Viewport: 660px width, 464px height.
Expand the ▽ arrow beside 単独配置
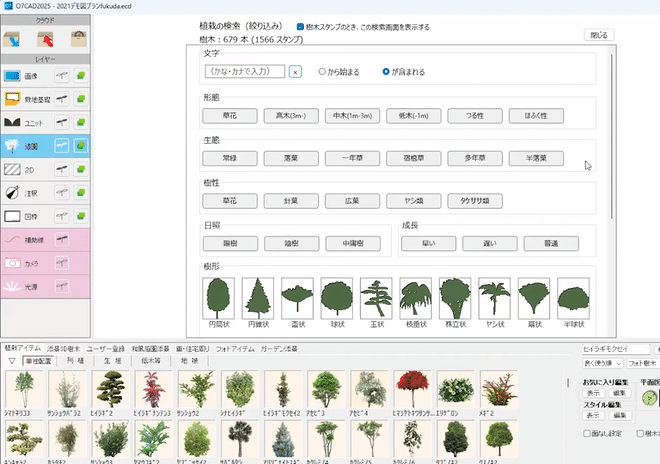pyautogui.click(x=11, y=361)
